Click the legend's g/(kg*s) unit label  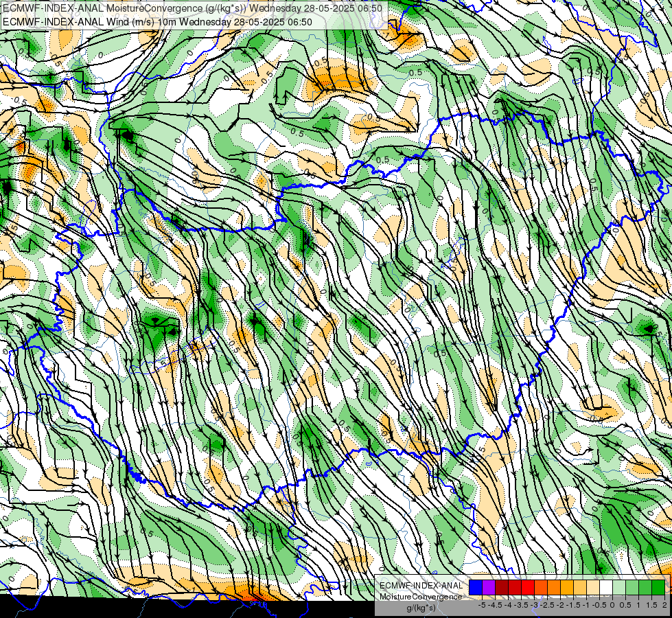tap(421, 608)
